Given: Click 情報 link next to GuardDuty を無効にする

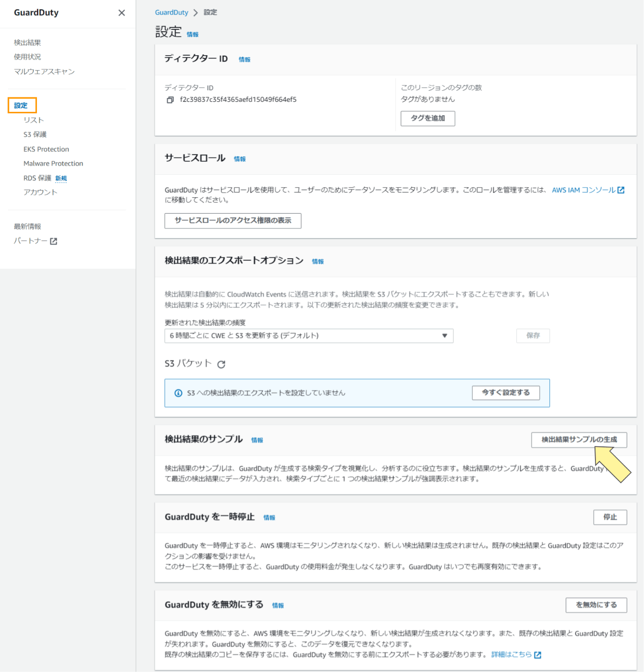Looking at the screenshot, I should 278,606.
